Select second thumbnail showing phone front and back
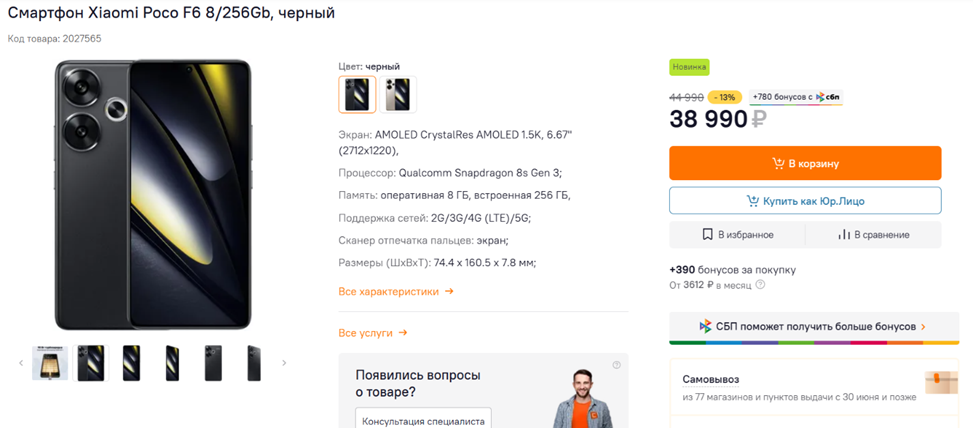Screen dimensions: 973x428 pyautogui.click(x=91, y=363)
